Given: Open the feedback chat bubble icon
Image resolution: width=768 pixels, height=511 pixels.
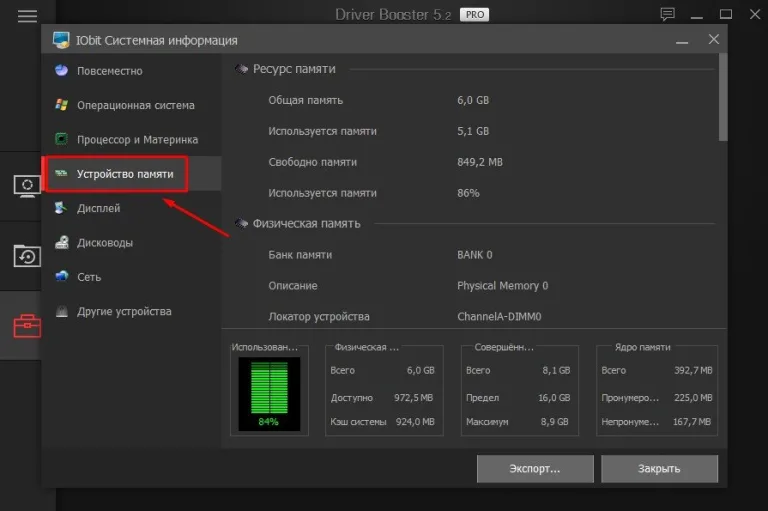Looking at the screenshot, I should [x=668, y=14].
